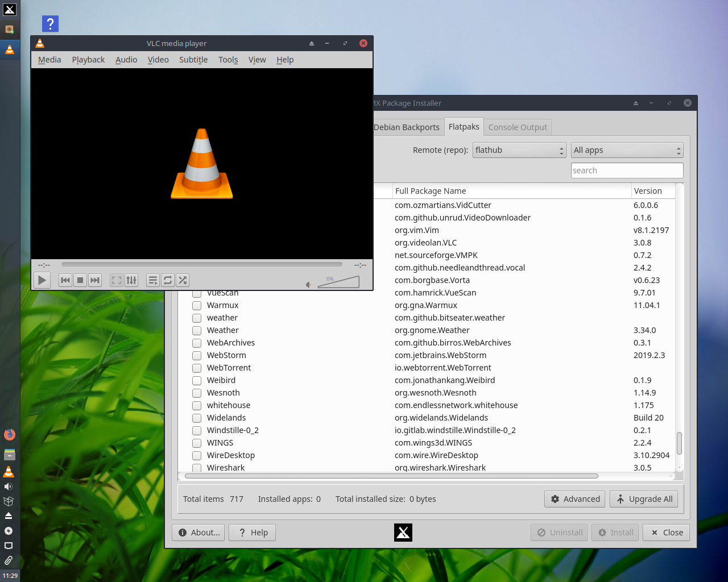The width and height of the screenshot is (728, 582).
Task: Adjust the VLC volume slider
Action: tap(338, 282)
